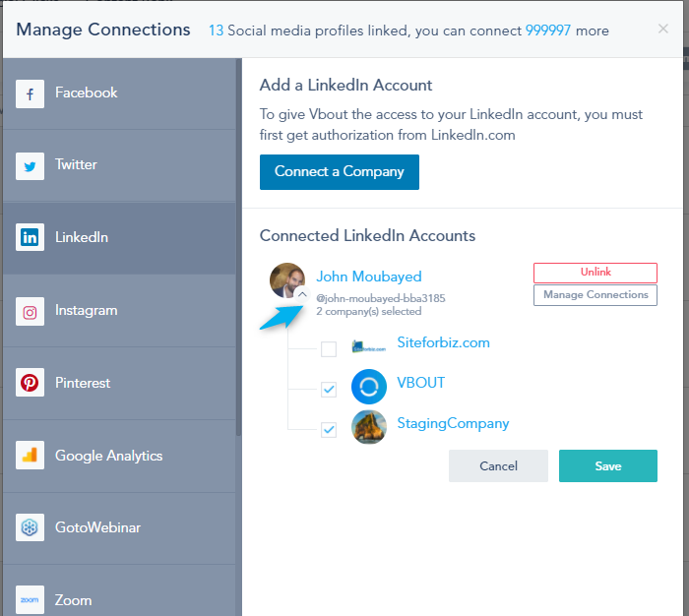Viewport: 689px width, 616px height.
Task: Click the Pinterest logo icon
Action: [x=30, y=382]
